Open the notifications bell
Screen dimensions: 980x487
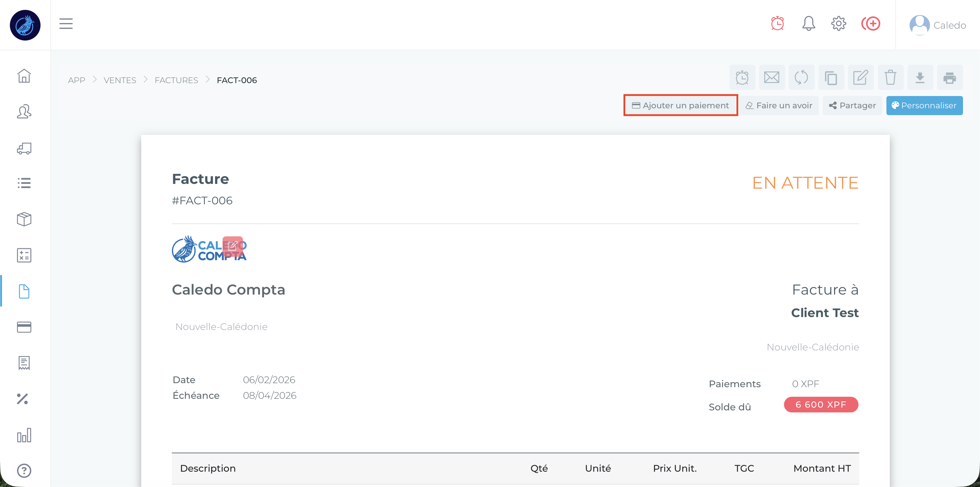808,23
